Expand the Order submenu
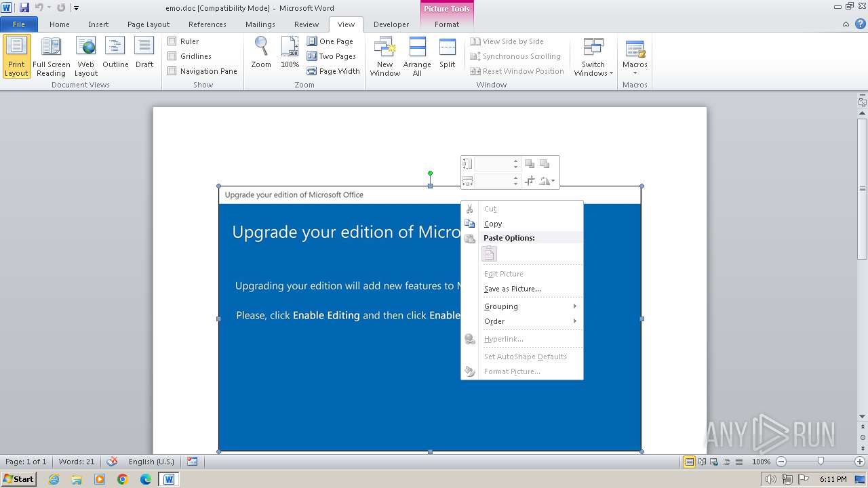 pos(530,321)
